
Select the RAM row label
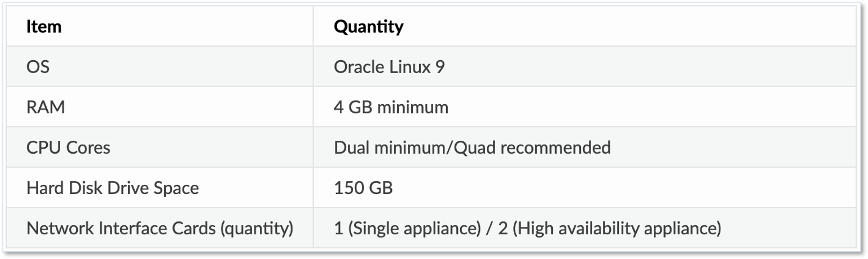pyautogui.click(x=46, y=107)
